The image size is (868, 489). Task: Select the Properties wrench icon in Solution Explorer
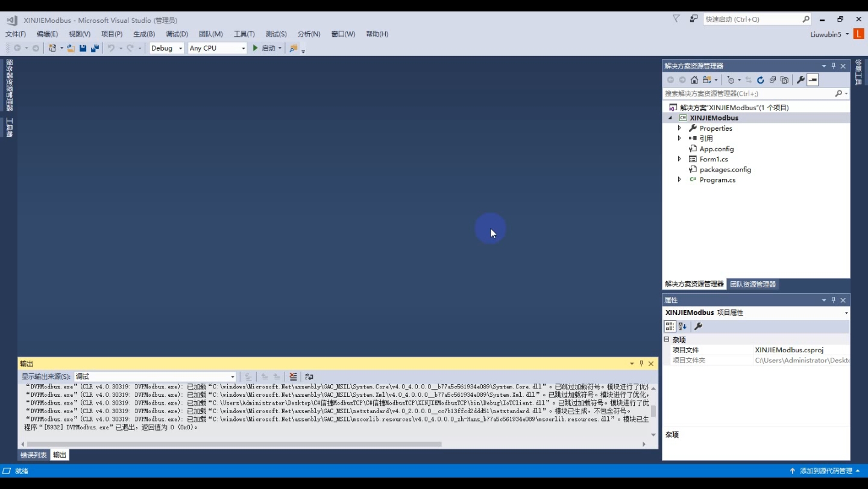800,79
